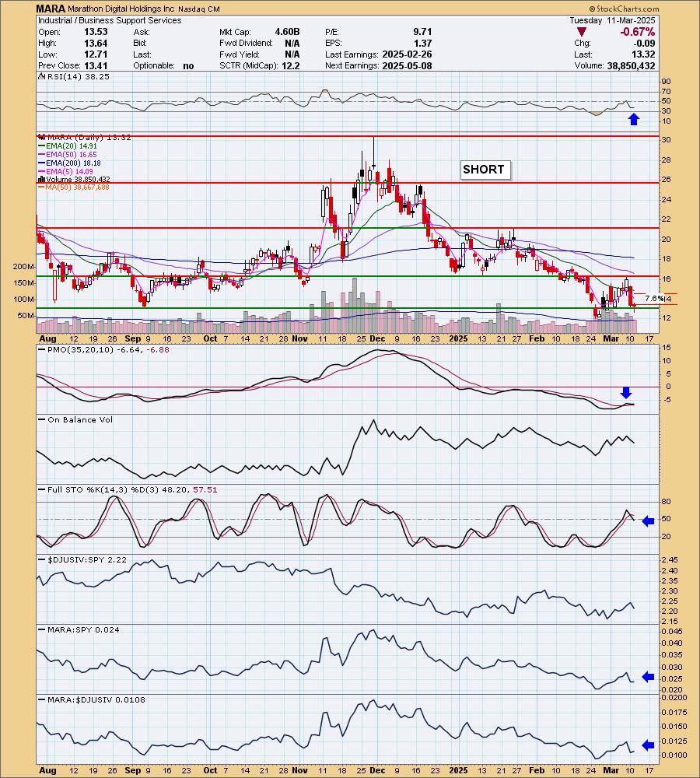The height and width of the screenshot is (778, 700).
Task: Click the P/E value 9.71
Action: 422,32
